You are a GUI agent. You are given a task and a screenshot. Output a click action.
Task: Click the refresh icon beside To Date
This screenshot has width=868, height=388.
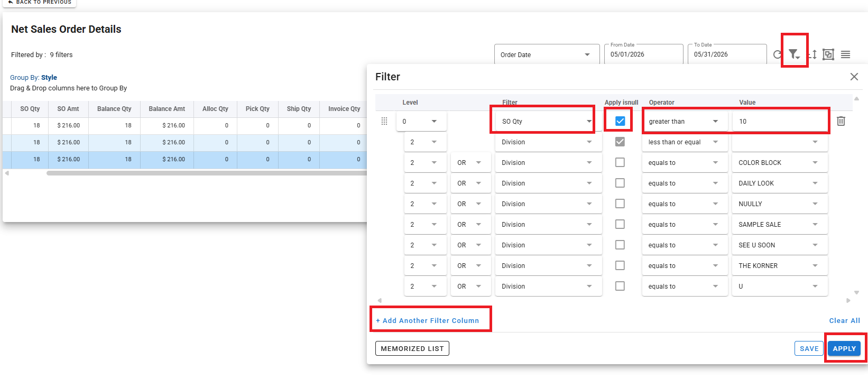point(777,54)
